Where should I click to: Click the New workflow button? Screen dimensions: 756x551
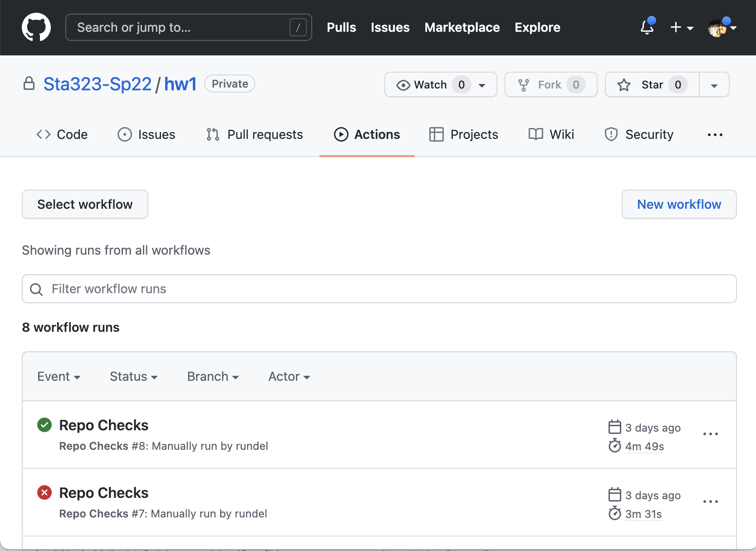point(679,204)
